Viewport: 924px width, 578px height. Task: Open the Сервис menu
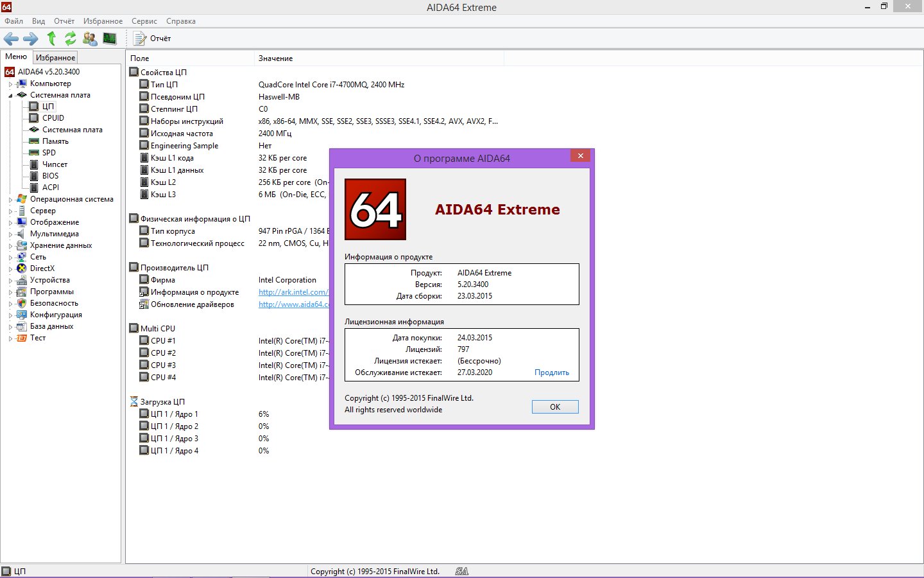[x=144, y=21]
